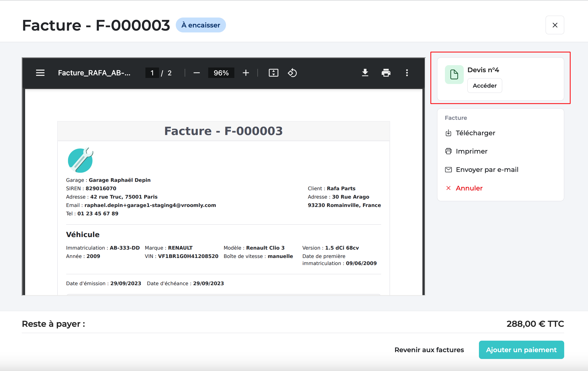The width and height of the screenshot is (588, 371).
Task: Click the Date d'échéance 29/09/2023
Action: pos(208,283)
